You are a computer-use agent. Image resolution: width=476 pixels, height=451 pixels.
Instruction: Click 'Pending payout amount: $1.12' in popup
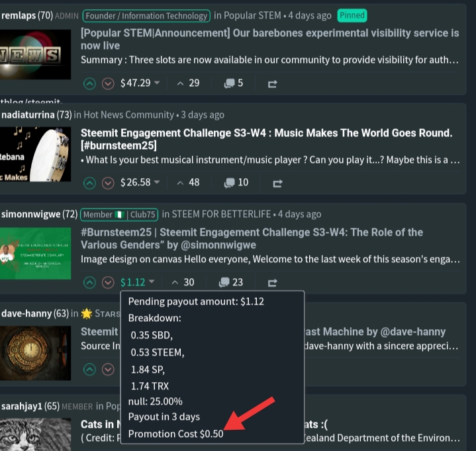point(196,301)
